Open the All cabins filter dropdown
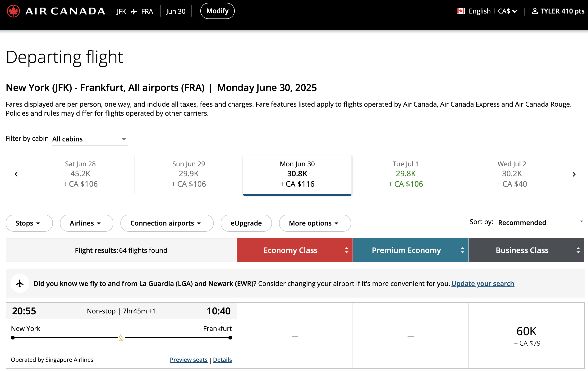This screenshot has width=588, height=371. point(90,139)
